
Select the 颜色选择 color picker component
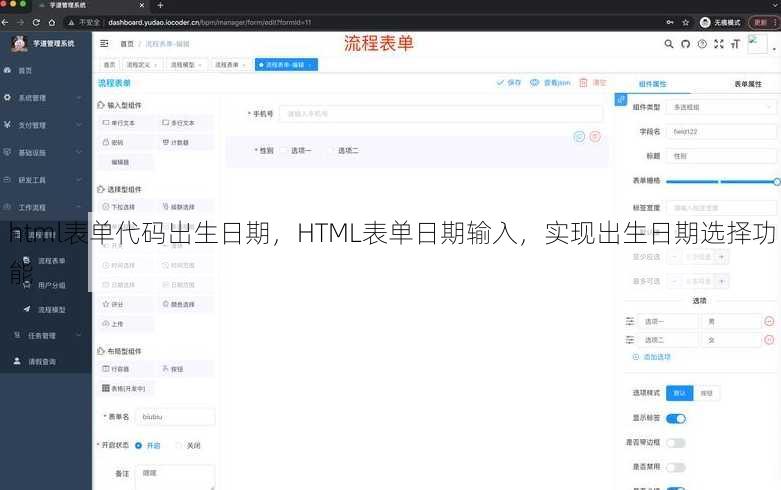click(x=186, y=304)
